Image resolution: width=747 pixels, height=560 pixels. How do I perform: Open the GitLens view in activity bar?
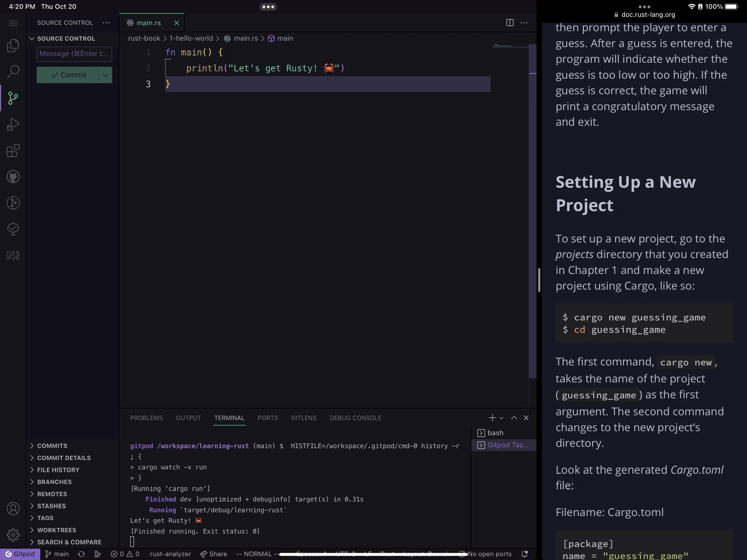(x=13, y=203)
